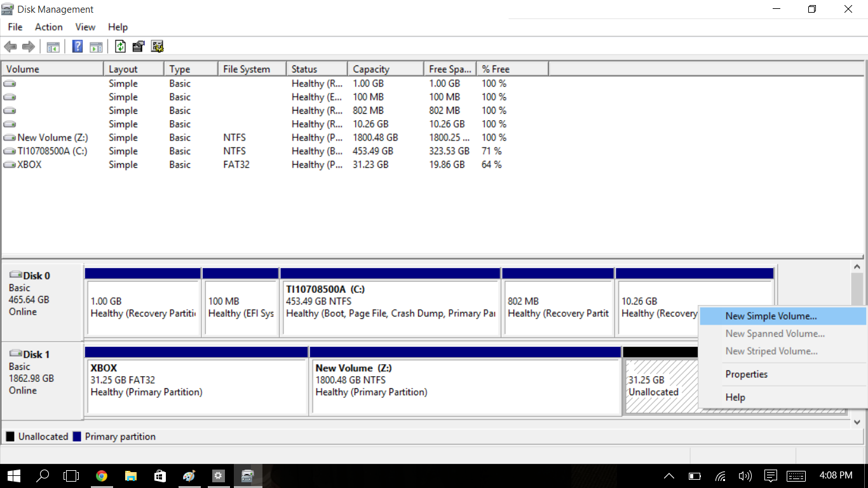Screen dimensions: 868x488
Task: Select the XBOX row name in volume list
Action: [29, 164]
